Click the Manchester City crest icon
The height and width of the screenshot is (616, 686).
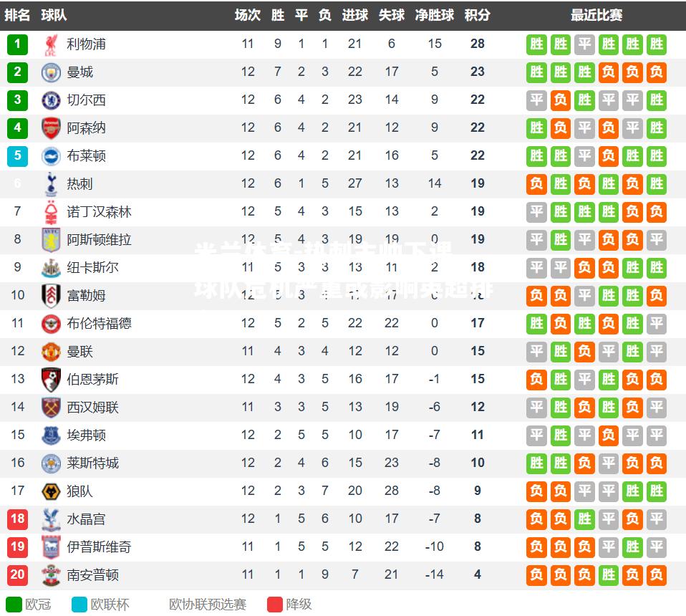51,72
